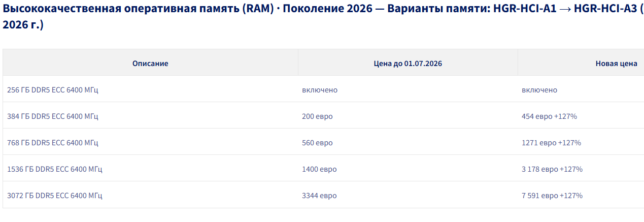Click включено in the old price column

tap(320, 90)
